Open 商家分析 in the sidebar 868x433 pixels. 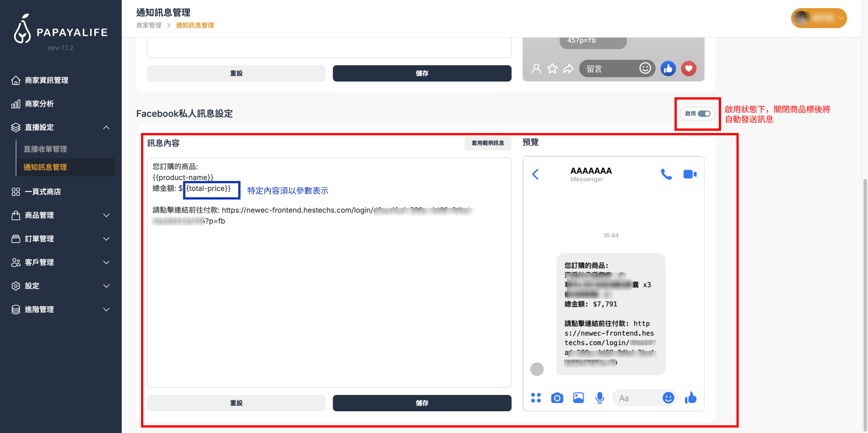click(x=39, y=104)
